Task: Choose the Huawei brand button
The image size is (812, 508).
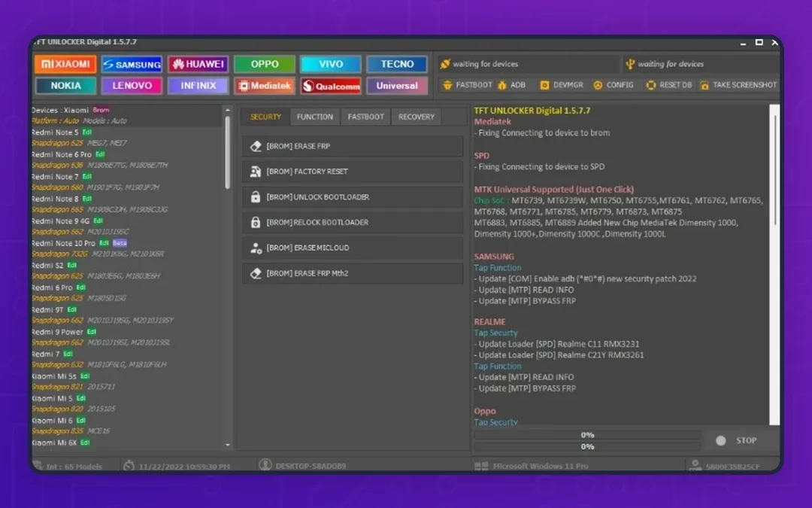Action: 198,64
